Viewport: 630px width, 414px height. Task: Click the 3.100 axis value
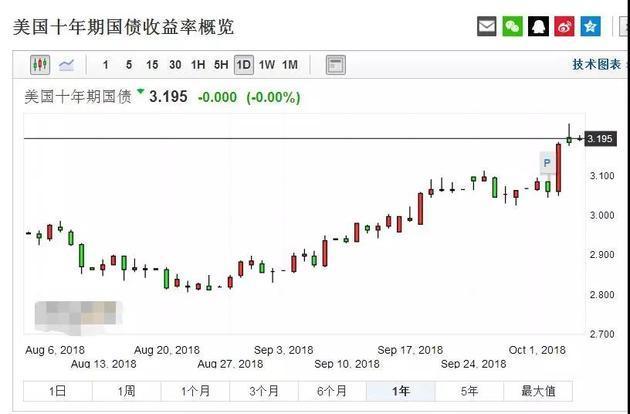point(602,176)
